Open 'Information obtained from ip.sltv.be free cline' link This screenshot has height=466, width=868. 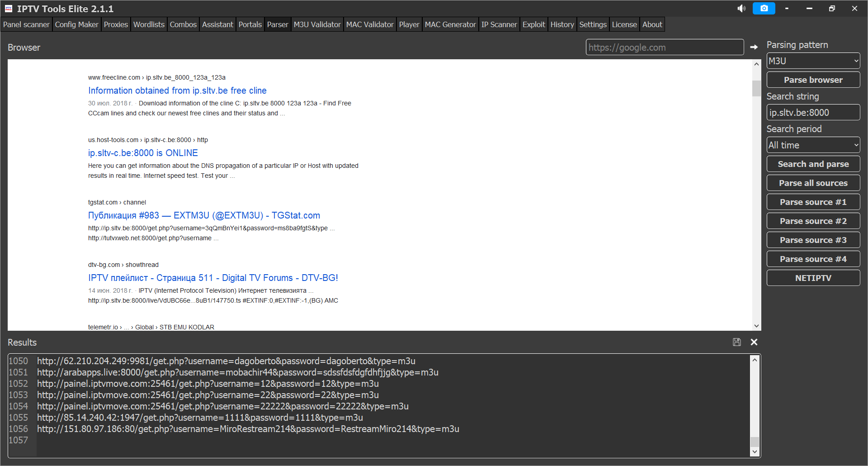(x=177, y=90)
